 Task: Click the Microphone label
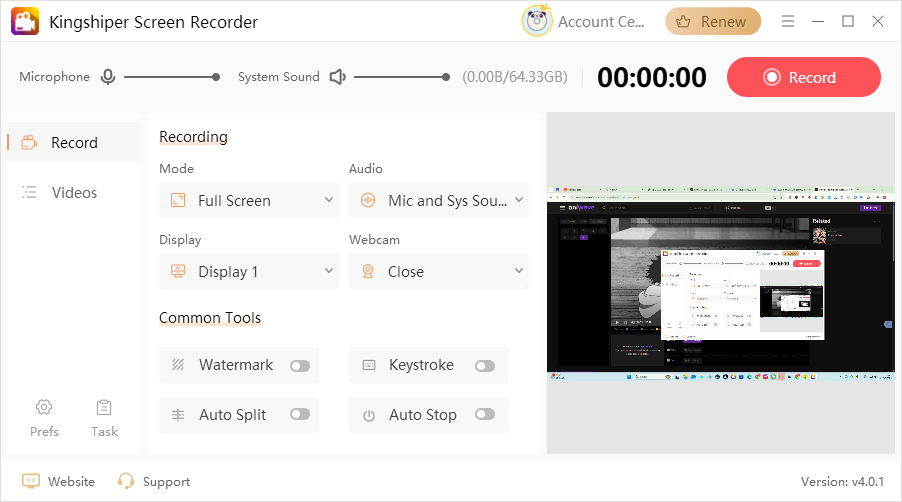[55, 76]
